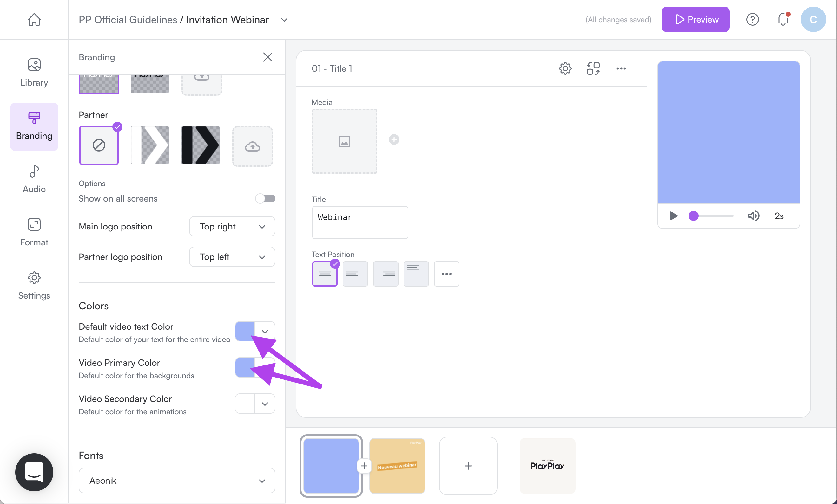Open the home page icon

pos(34,19)
